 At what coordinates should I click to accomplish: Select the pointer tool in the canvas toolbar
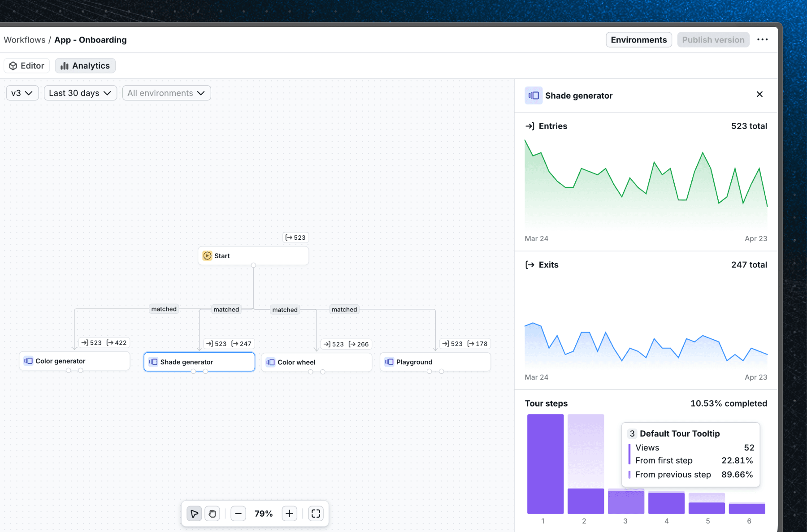tap(194, 514)
